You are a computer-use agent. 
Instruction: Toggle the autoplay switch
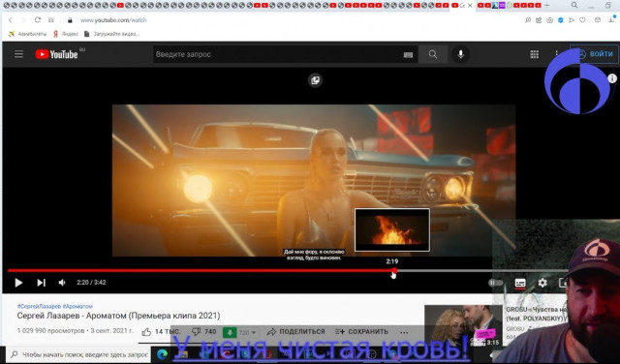495,283
